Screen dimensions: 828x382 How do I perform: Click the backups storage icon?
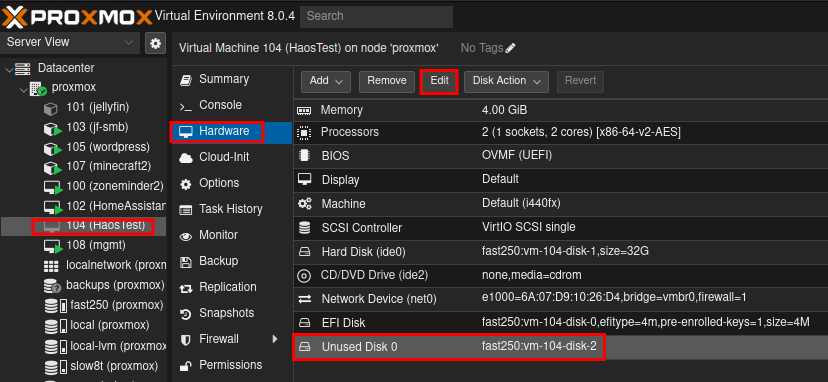click(x=52, y=286)
